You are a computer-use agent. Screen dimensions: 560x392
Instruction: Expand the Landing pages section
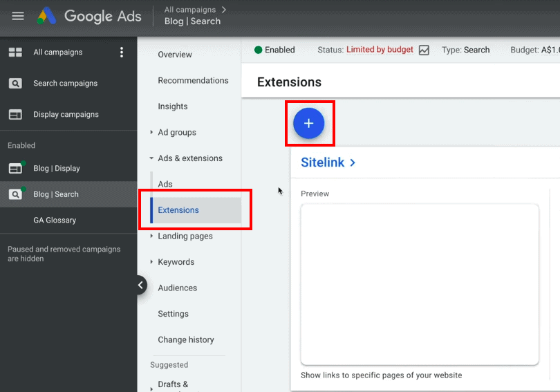point(151,236)
